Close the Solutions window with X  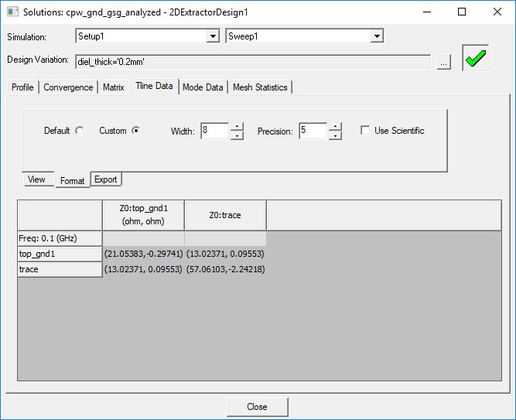coord(497,12)
